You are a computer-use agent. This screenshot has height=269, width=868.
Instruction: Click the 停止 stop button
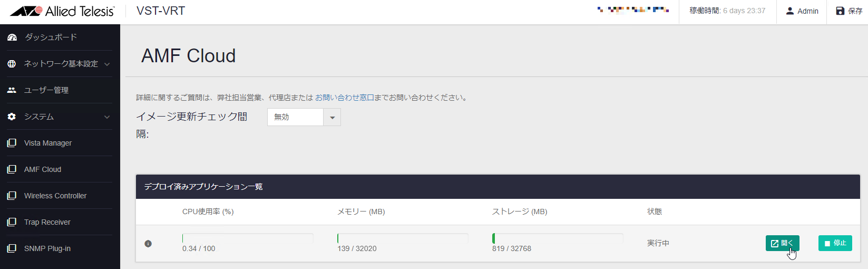click(x=835, y=243)
